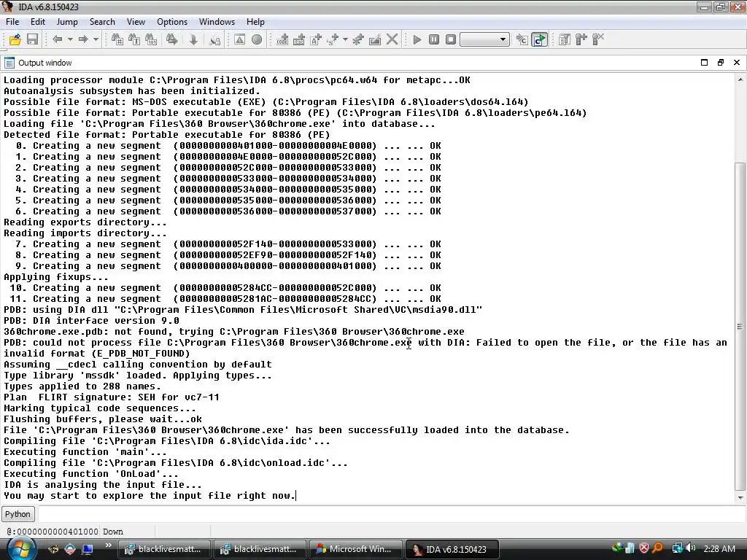Open the File menu
The width and height of the screenshot is (747, 560).
pos(12,22)
